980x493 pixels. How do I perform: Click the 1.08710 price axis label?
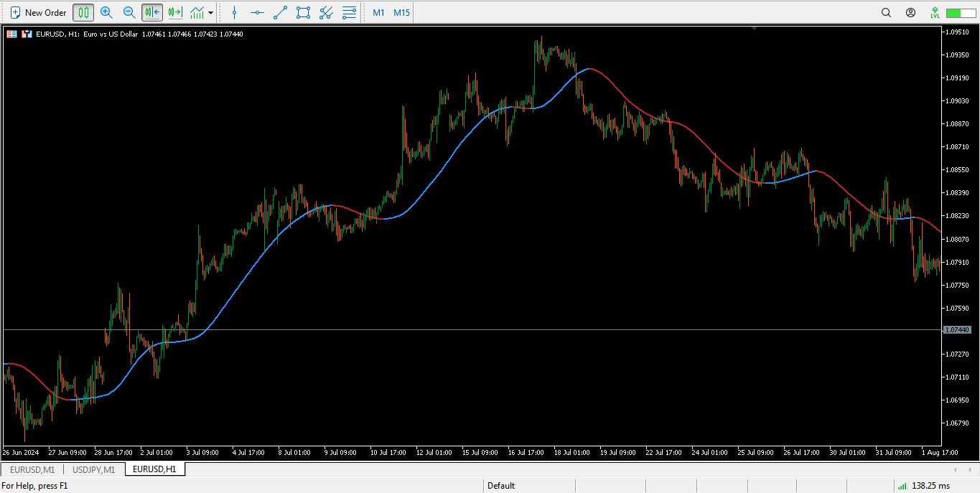956,146
